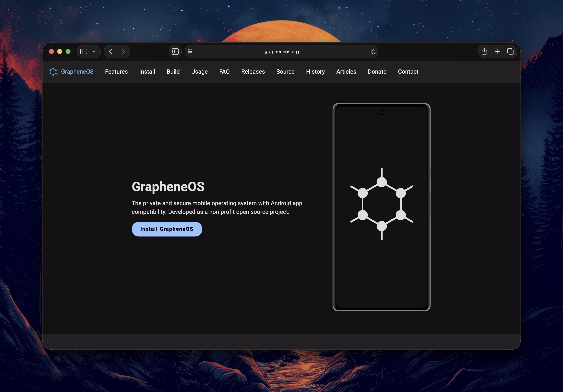Screen dimensions: 563x392
Task: Click the Install GrapheneOS button
Action: 167,229
